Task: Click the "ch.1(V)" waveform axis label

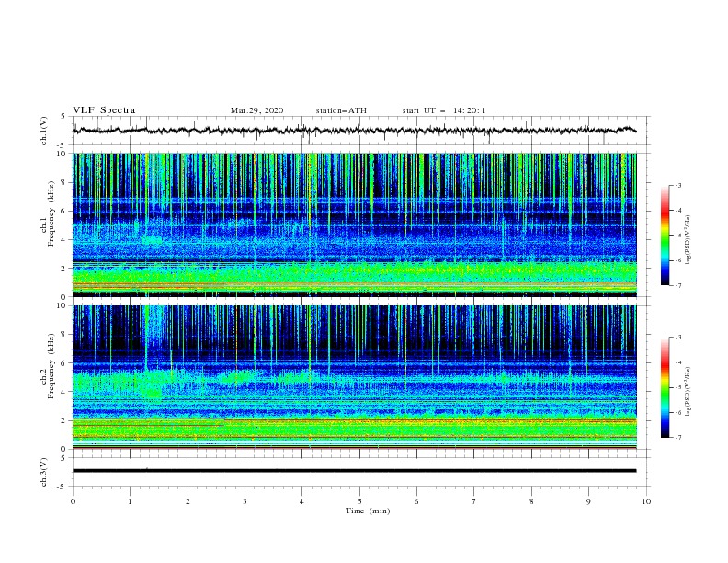Action: point(44,131)
